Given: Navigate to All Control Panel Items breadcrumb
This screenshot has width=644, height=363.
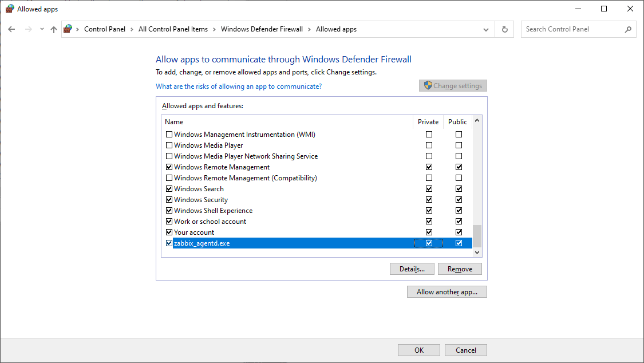Looking at the screenshot, I should [173, 29].
